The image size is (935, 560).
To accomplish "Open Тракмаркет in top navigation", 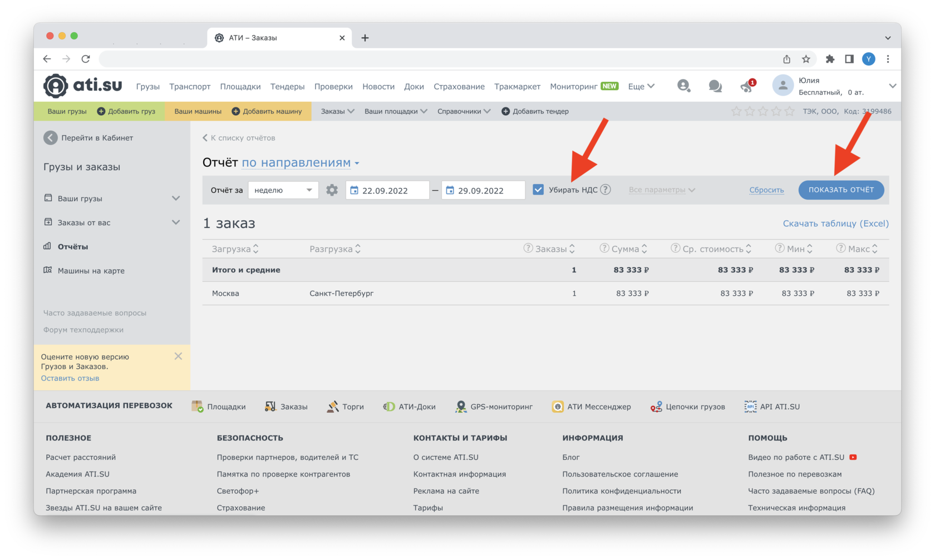I will point(517,86).
